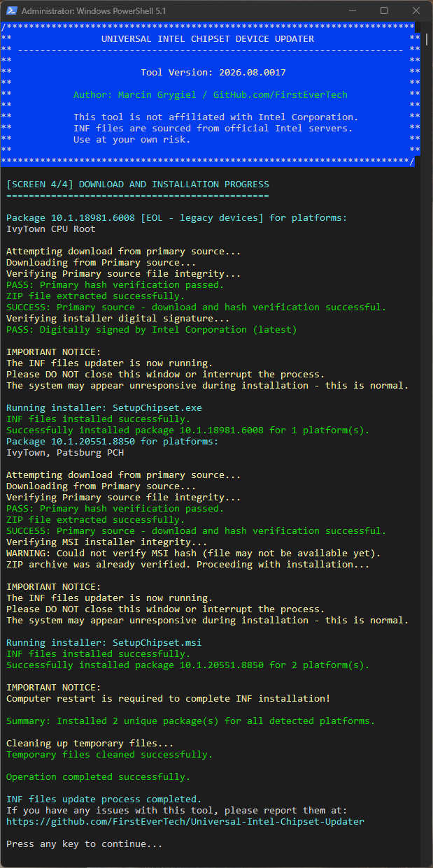Open the GitHub Universal-Intel-Chipset-Updater URL
The height and width of the screenshot is (868, 433).
coord(185,822)
